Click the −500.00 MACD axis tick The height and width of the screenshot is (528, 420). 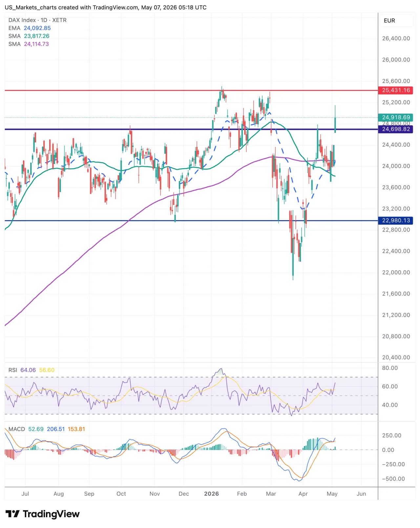[x=393, y=479]
